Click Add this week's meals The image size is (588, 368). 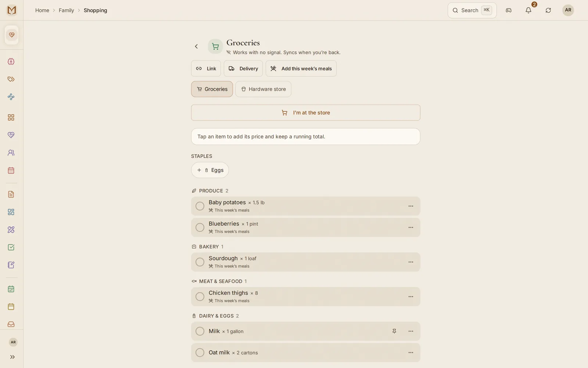(301, 68)
